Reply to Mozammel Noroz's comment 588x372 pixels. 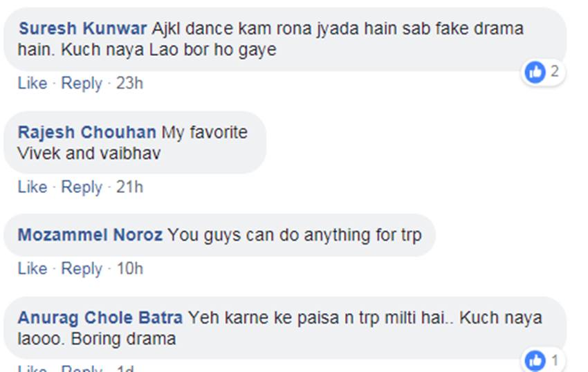pyautogui.click(x=82, y=268)
